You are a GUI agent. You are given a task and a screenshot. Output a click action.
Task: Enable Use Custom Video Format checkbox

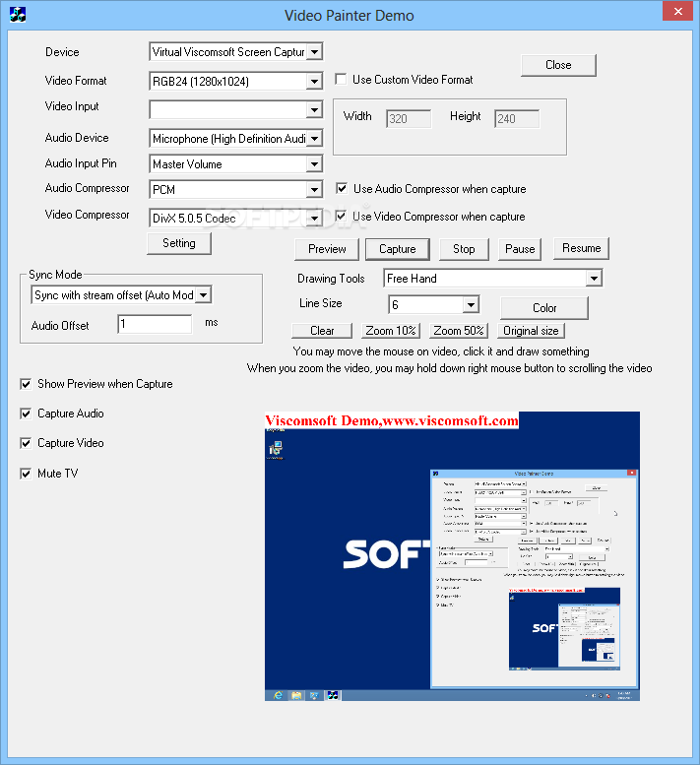[341, 79]
